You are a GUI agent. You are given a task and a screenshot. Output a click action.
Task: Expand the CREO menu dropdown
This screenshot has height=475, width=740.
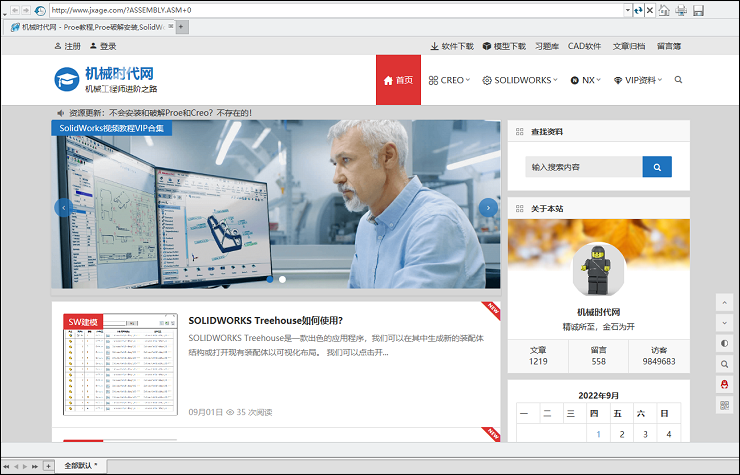(449, 80)
